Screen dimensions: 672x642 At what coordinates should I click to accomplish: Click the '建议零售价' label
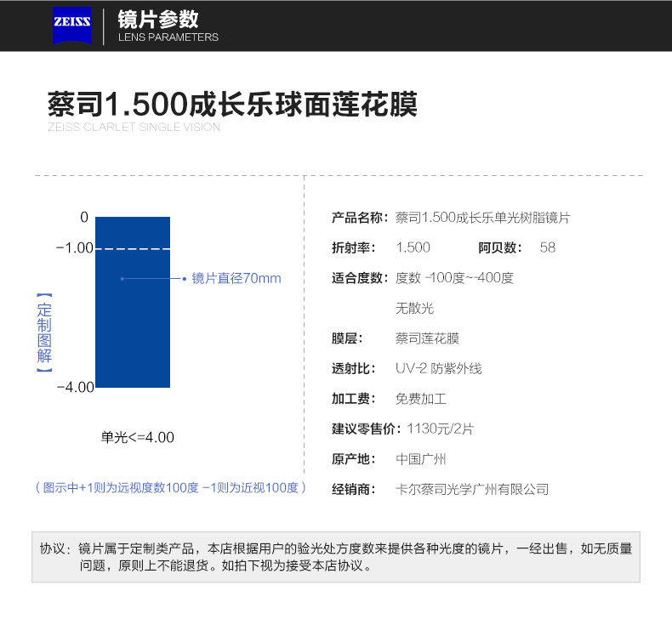tap(367, 429)
